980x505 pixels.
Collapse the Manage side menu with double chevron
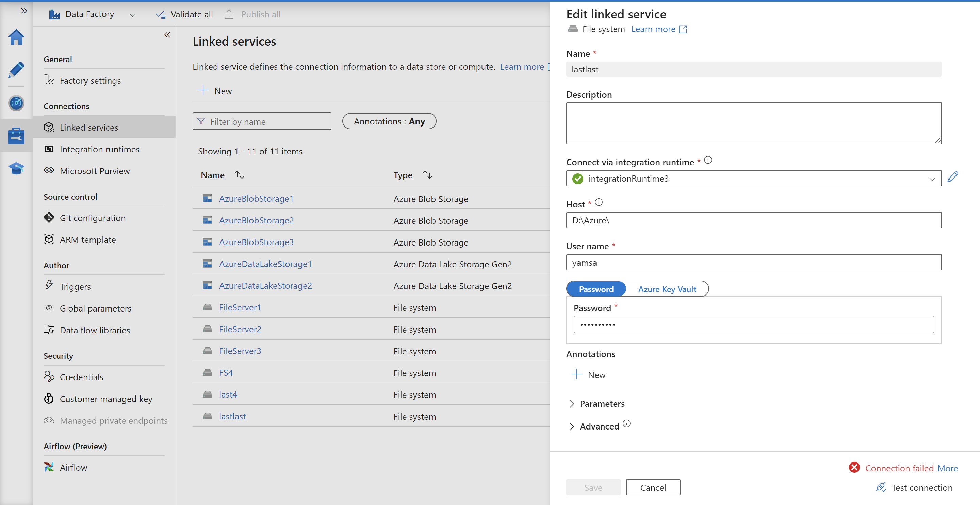[x=167, y=35]
